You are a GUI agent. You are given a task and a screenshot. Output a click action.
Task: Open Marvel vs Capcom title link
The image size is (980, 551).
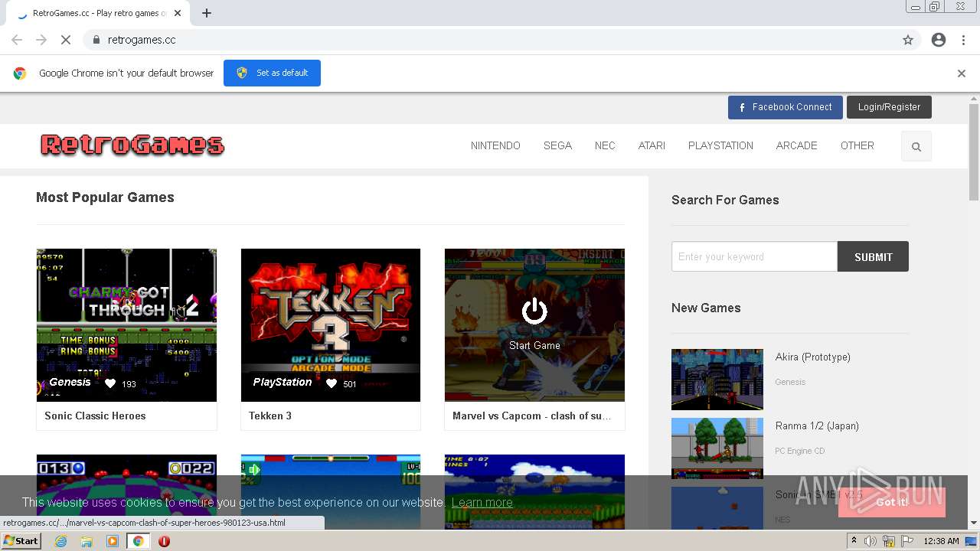[531, 416]
